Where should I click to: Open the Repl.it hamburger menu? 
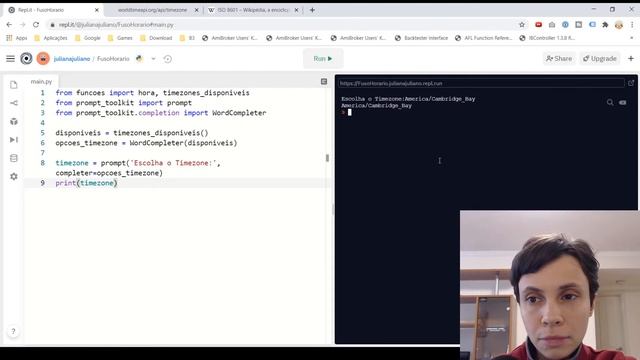point(11,59)
